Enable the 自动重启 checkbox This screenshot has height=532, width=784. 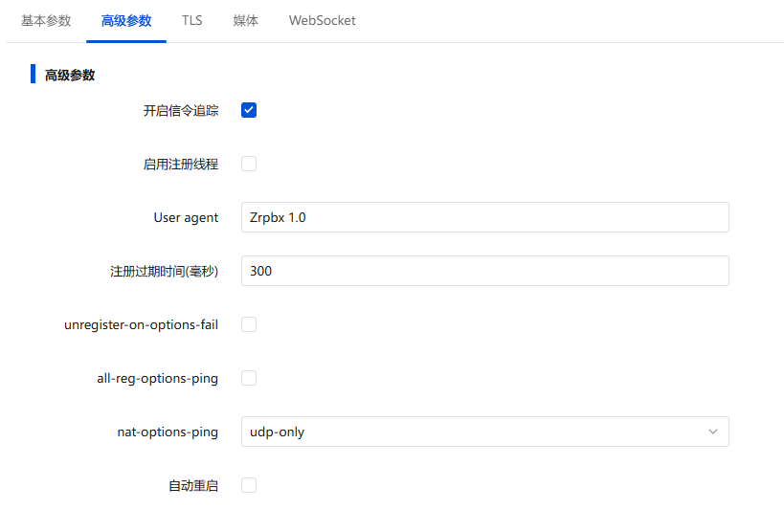(x=249, y=485)
